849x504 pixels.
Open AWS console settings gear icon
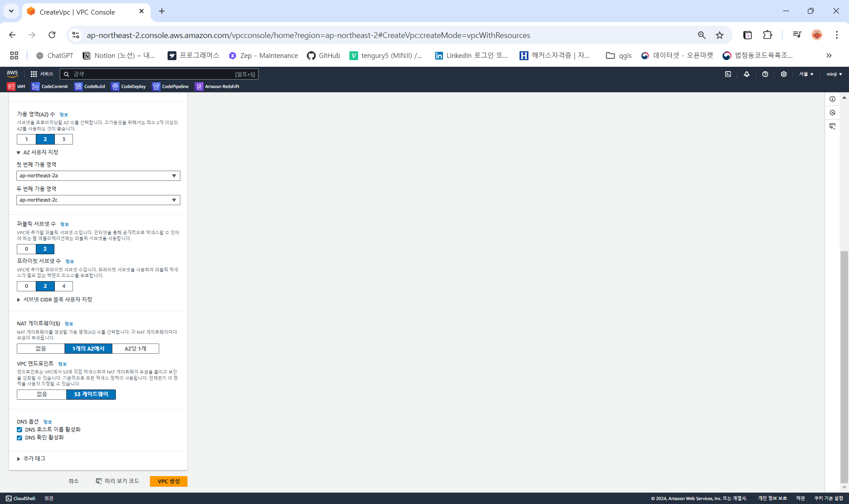click(784, 74)
